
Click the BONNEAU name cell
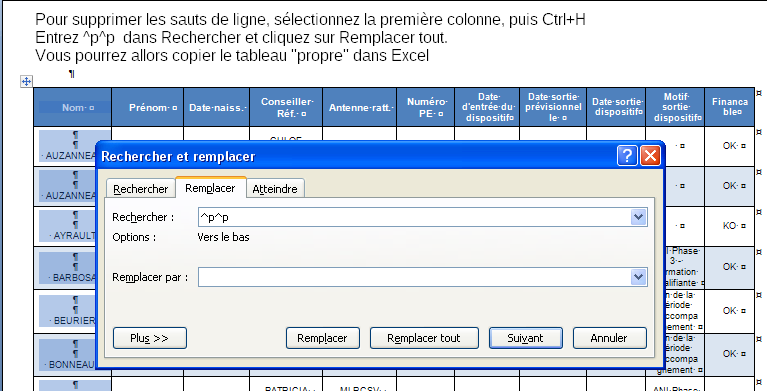66,354
